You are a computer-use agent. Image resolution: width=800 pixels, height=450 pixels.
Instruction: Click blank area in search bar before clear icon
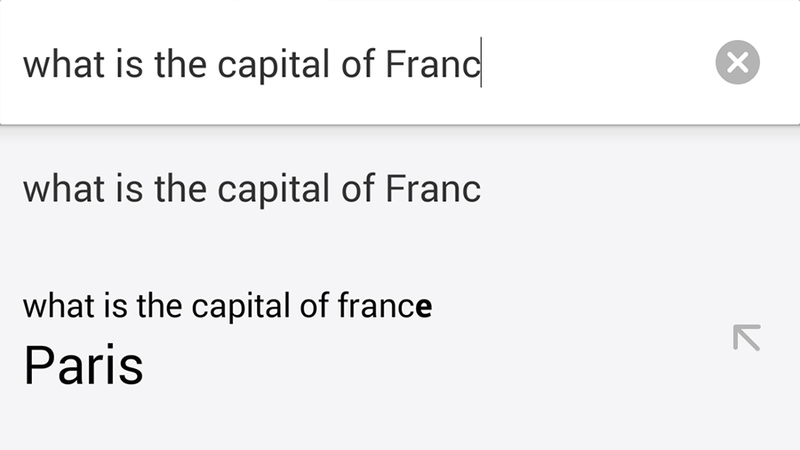[597, 63]
